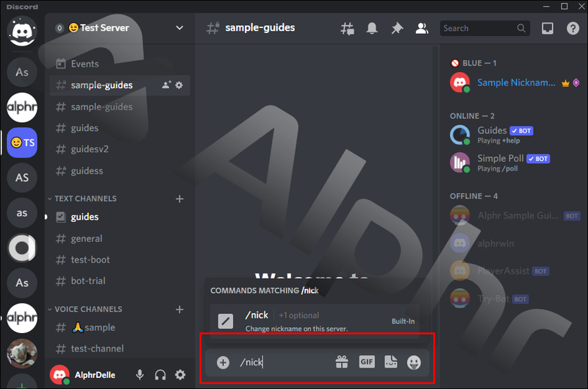Open the Help icon
Image resolution: width=588 pixels, height=389 pixels.
[x=573, y=28]
